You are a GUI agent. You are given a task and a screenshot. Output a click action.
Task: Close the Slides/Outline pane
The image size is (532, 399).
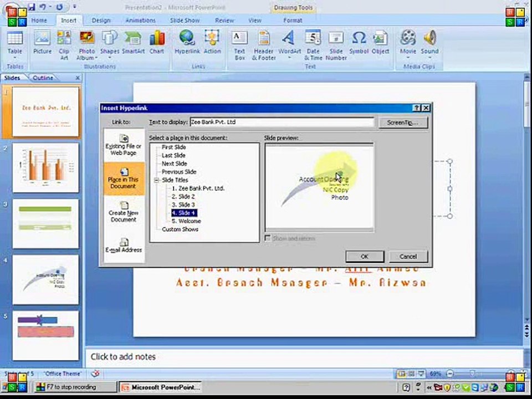click(78, 78)
